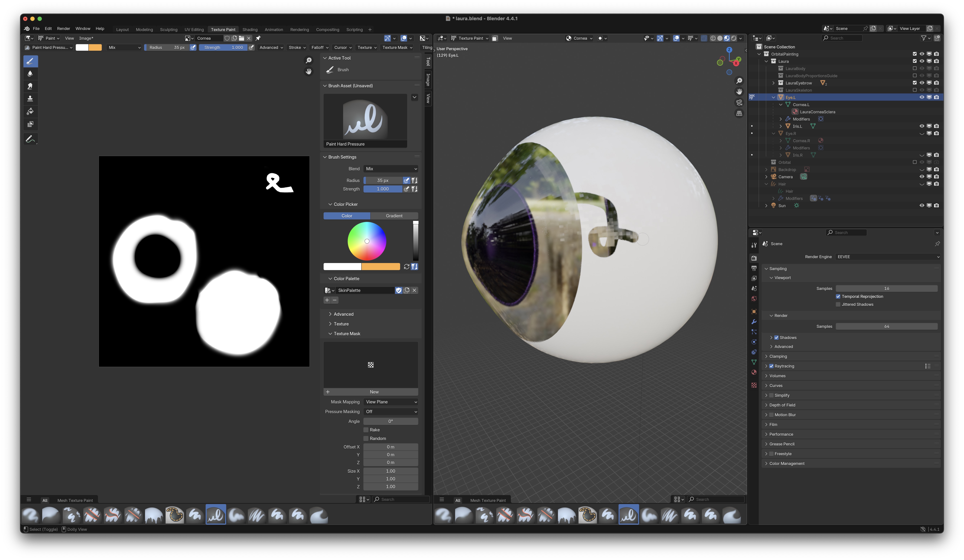964x560 pixels.
Task: Click the image editor pan hand icon
Action: 309,71
